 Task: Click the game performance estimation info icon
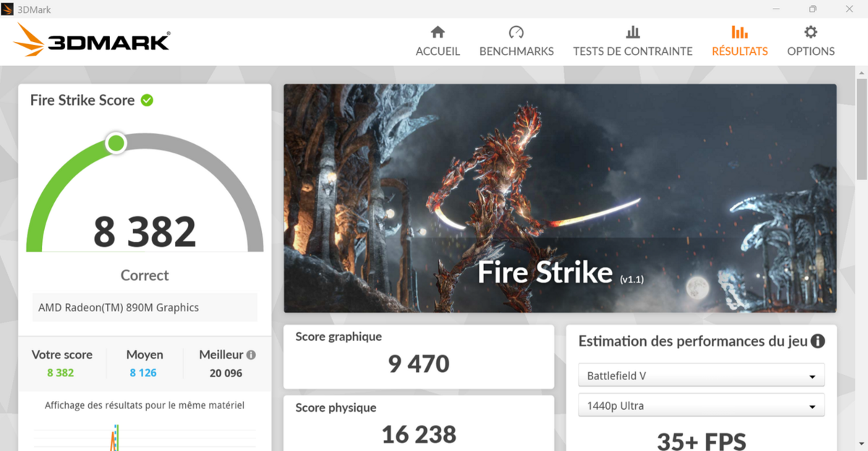tap(818, 341)
